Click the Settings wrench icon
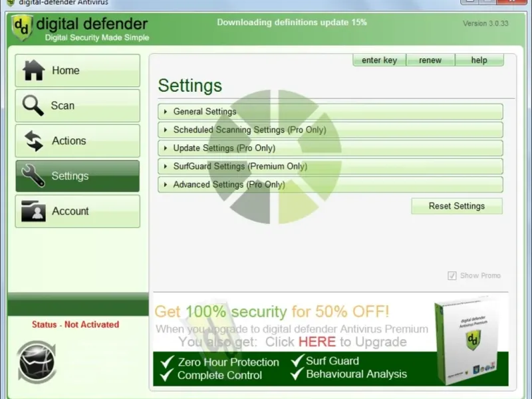The width and height of the screenshot is (532, 399). click(x=33, y=176)
